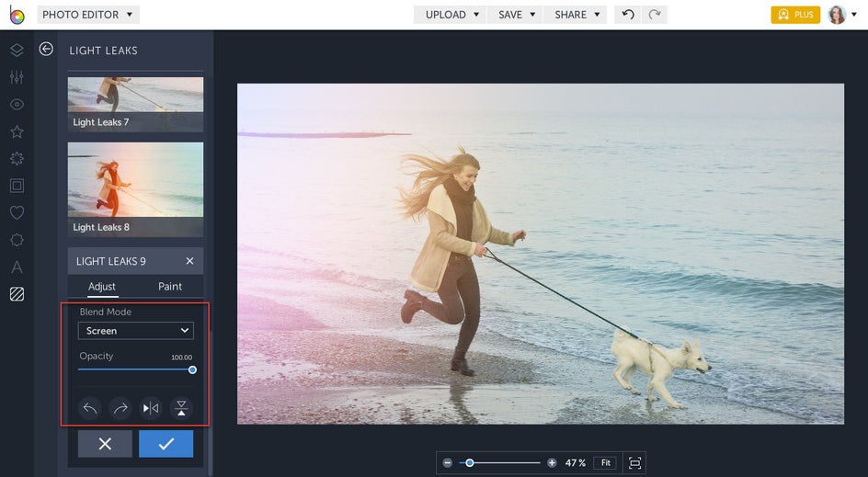Click the 100.00 opacity value
The height and width of the screenshot is (477, 868).
point(181,358)
